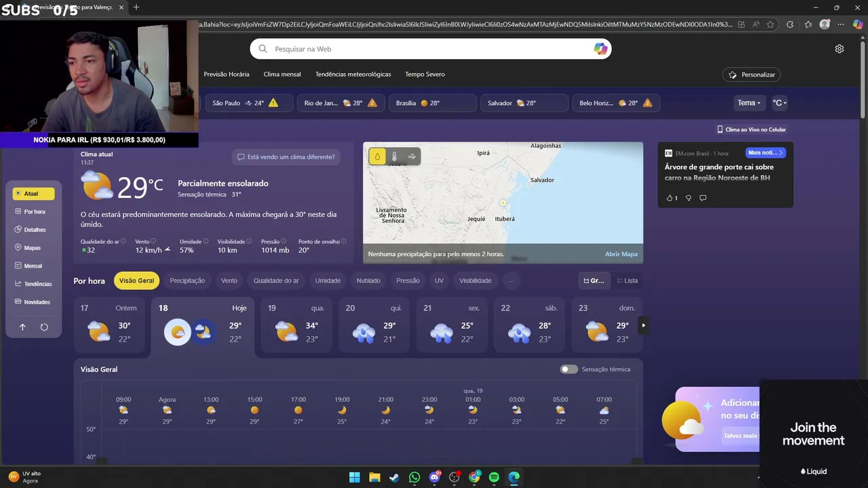This screenshot has height=488, width=868.
Task: Select the precipitation map layer icon
Action: (377, 157)
